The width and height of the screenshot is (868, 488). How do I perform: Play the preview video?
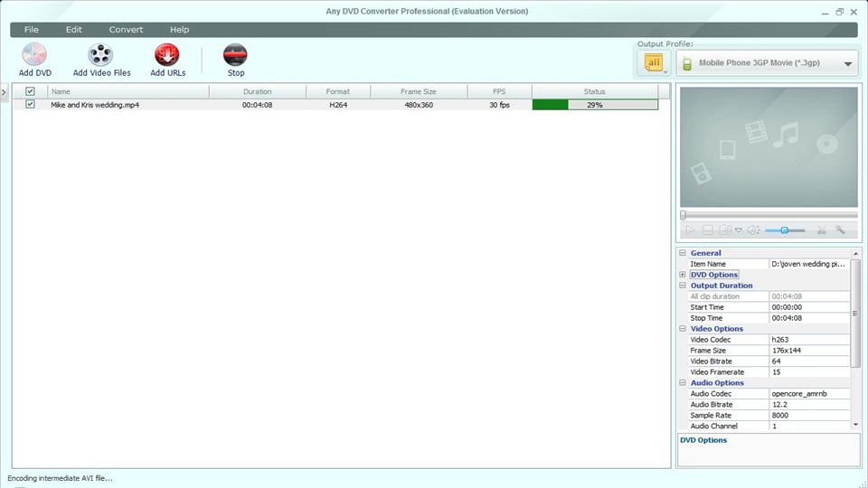(x=690, y=230)
